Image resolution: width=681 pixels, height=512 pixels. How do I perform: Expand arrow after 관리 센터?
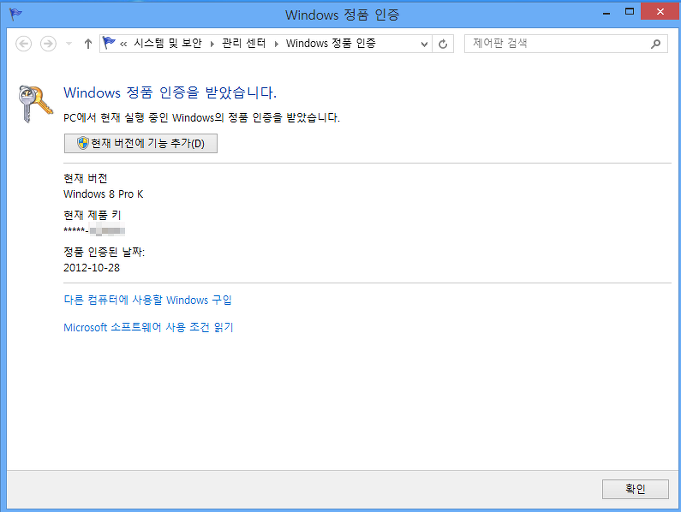(x=276, y=43)
